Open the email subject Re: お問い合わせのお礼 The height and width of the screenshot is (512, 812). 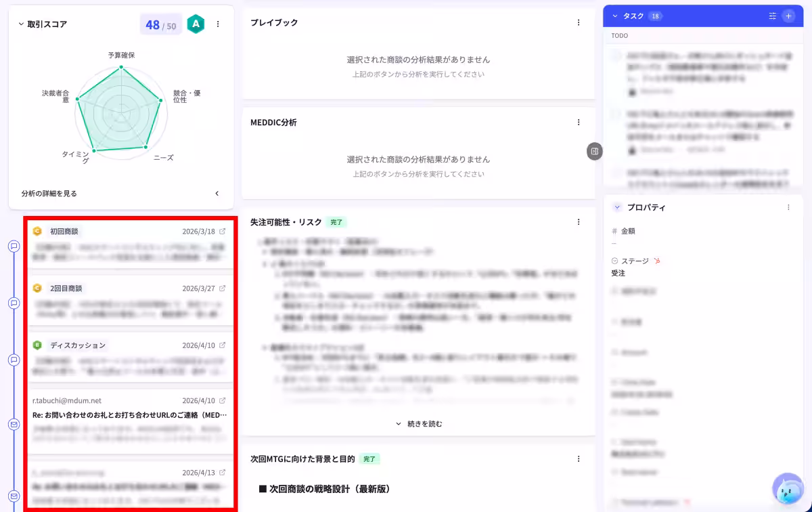click(x=130, y=414)
